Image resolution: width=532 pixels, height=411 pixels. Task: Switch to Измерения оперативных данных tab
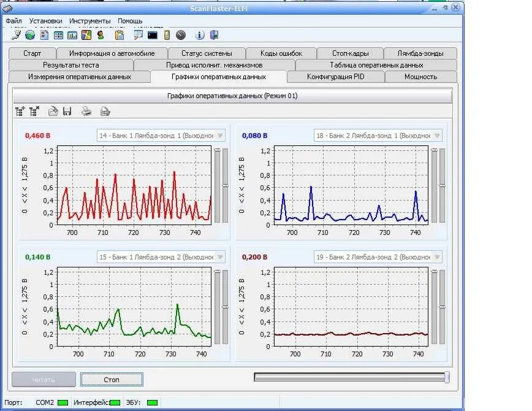tap(80, 77)
